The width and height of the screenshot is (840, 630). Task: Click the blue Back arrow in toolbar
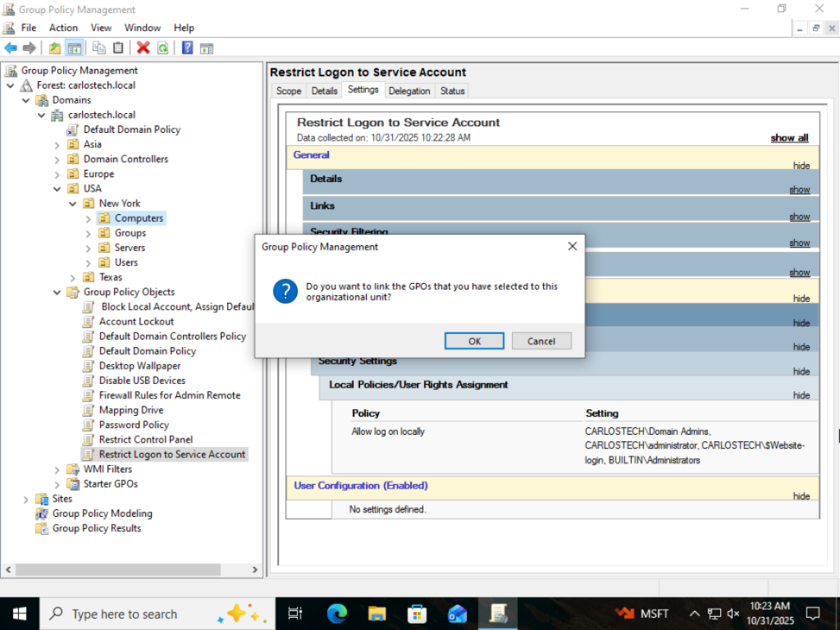11,48
